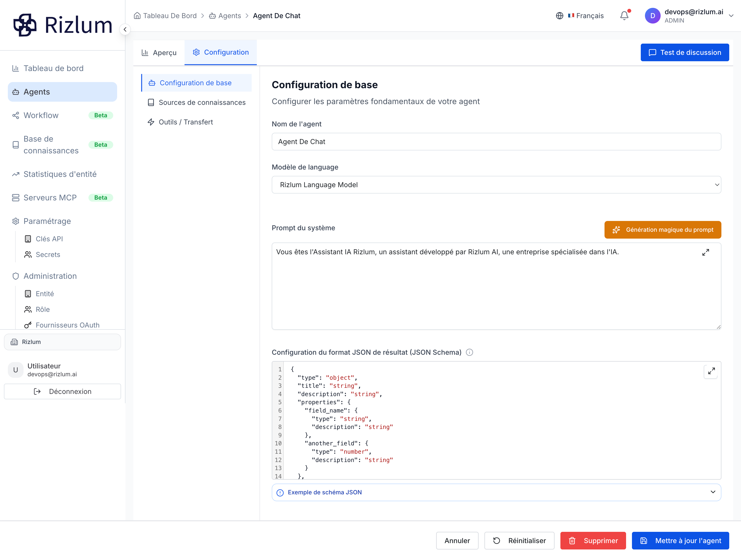
Task: Click the globe language icon
Action: [x=559, y=16]
